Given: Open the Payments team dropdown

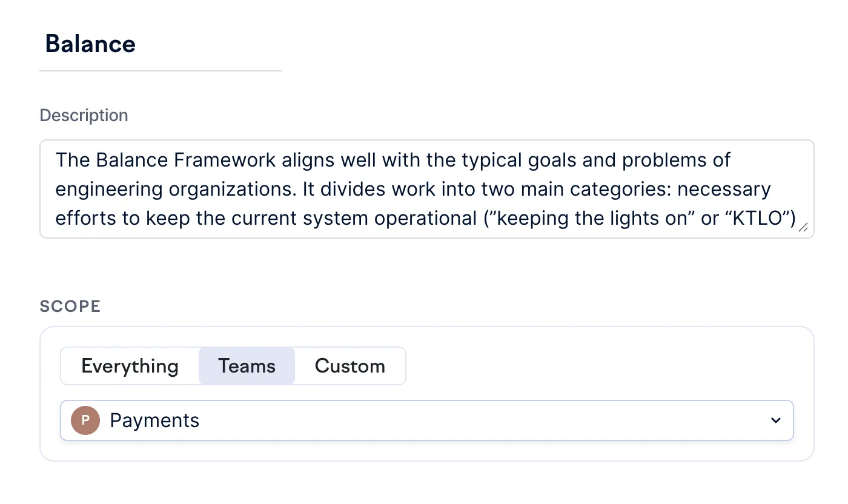Looking at the screenshot, I should click(427, 420).
